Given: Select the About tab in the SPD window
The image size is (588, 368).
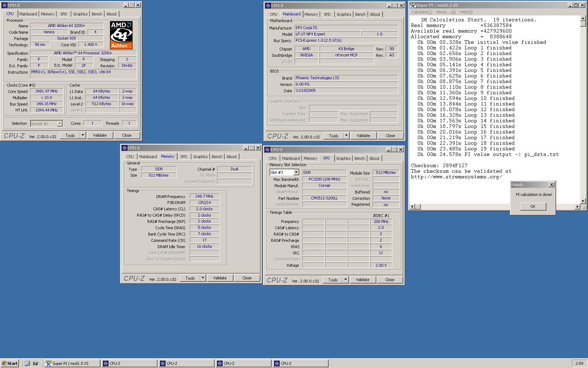Looking at the screenshot, I should (x=374, y=158).
